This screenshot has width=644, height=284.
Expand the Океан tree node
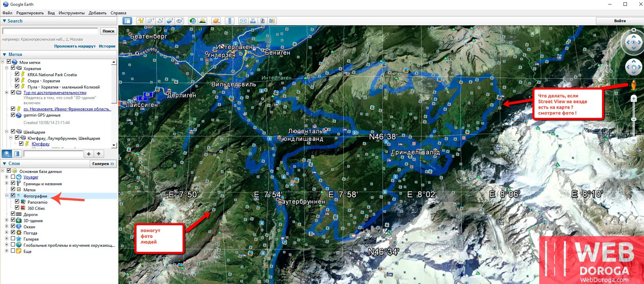point(6,226)
